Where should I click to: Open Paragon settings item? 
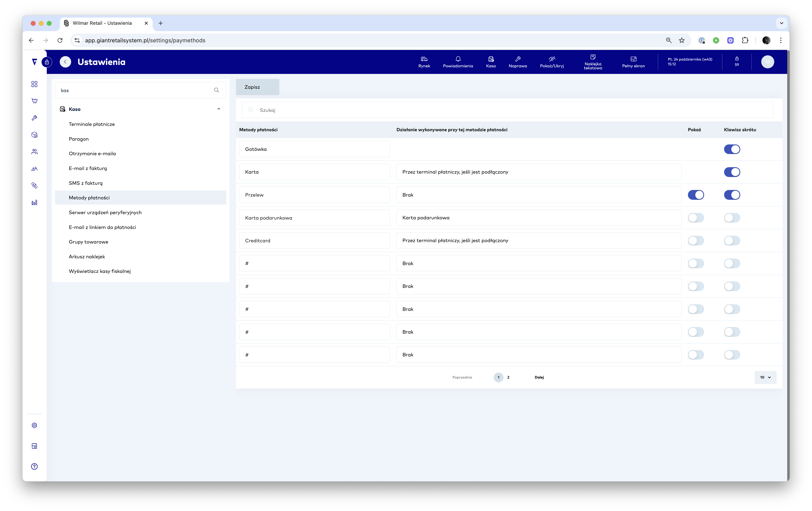tap(79, 139)
